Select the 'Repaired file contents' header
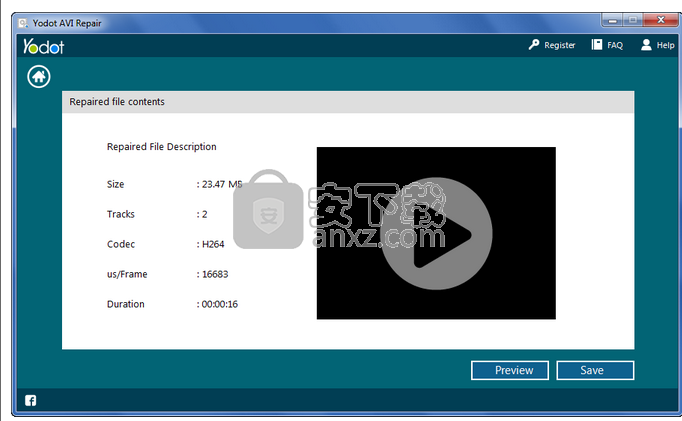 [117, 102]
